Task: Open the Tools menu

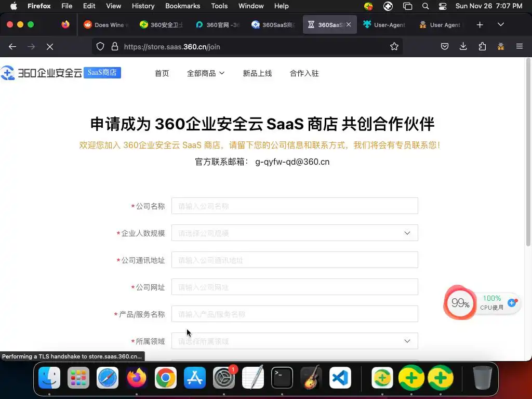Action: point(219,6)
